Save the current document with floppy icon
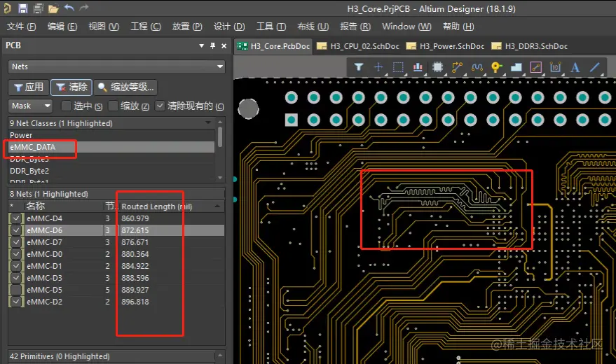 tap(23, 8)
